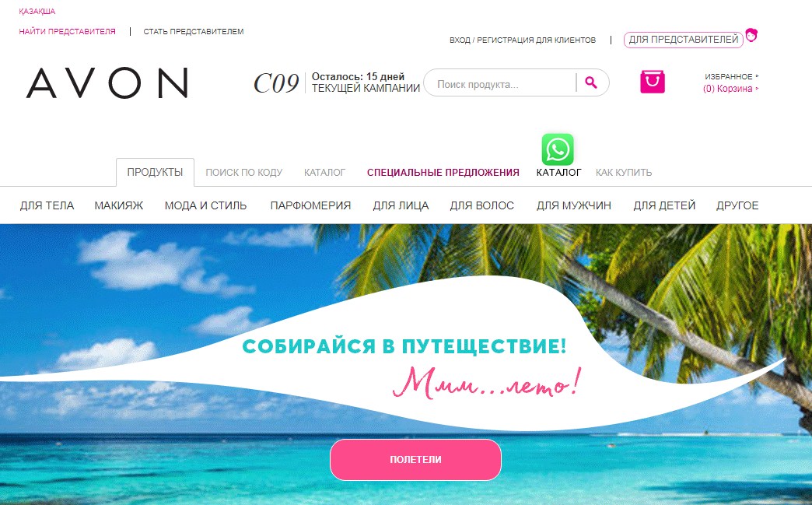Expand the Избранное arrow link
Viewport: 812px width, 505px height.
(732, 77)
